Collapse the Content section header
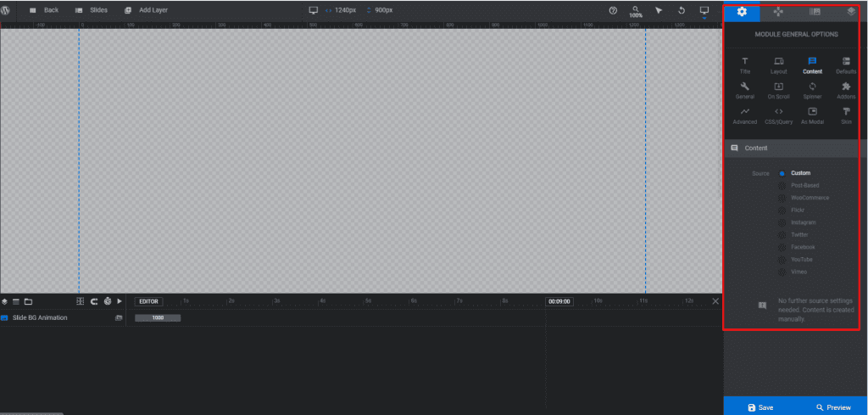The height and width of the screenshot is (415, 868). [x=796, y=149]
